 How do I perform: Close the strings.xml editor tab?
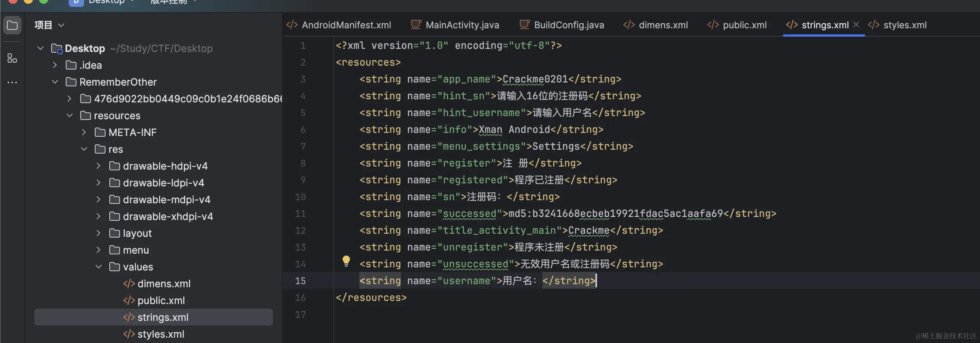point(856,25)
